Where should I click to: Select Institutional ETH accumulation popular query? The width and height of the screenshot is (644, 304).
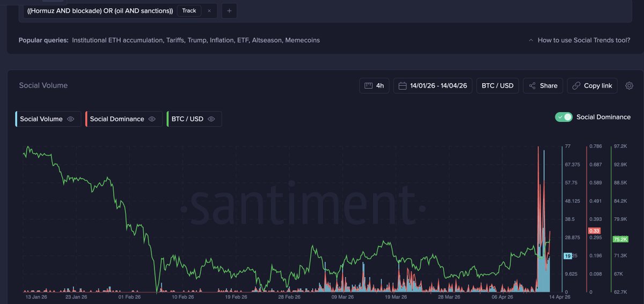pos(117,40)
